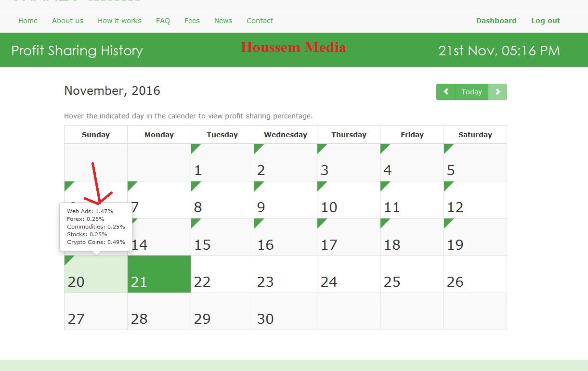This screenshot has height=371, width=588.
Task: Select day 10 in the calendar
Action: [x=349, y=200]
